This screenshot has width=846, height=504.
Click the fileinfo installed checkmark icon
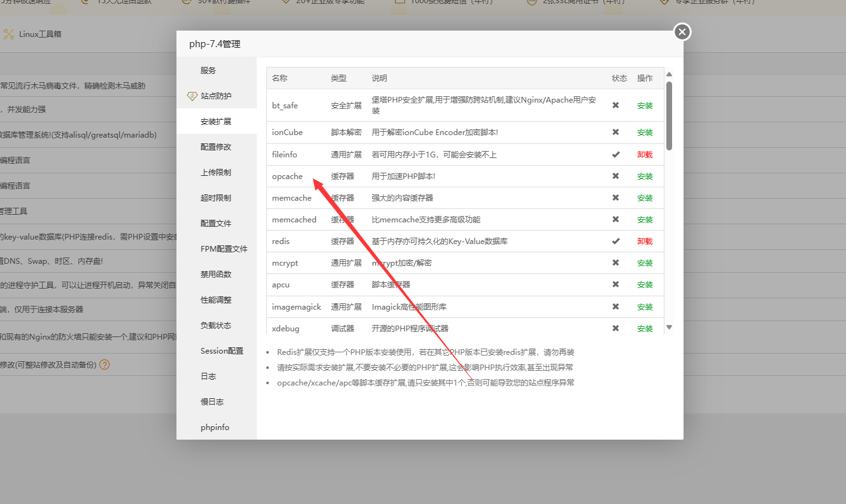click(615, 154)
